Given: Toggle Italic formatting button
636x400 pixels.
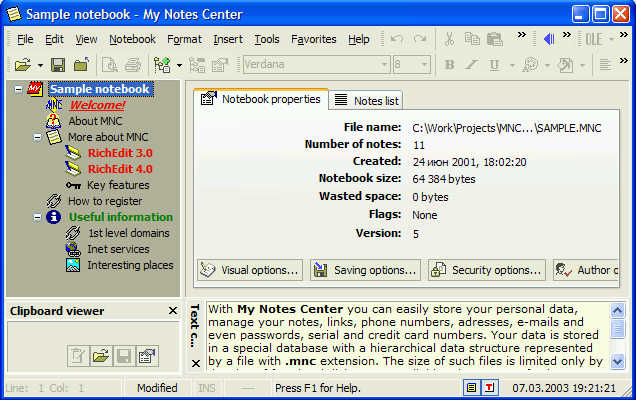Looking at the screenshot, I should point(471,65).
